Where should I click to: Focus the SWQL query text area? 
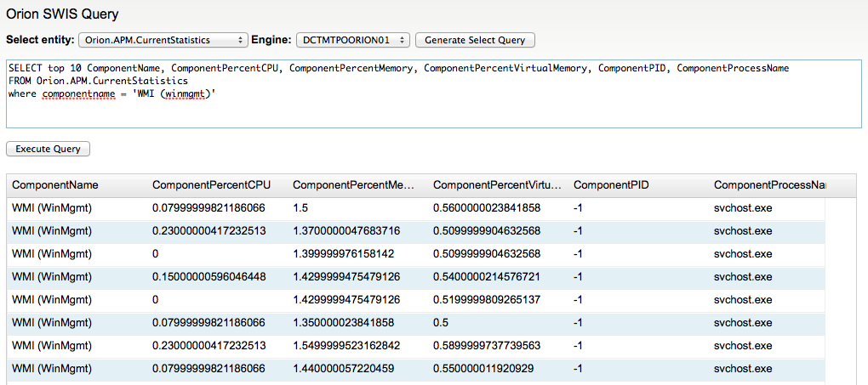433,93
